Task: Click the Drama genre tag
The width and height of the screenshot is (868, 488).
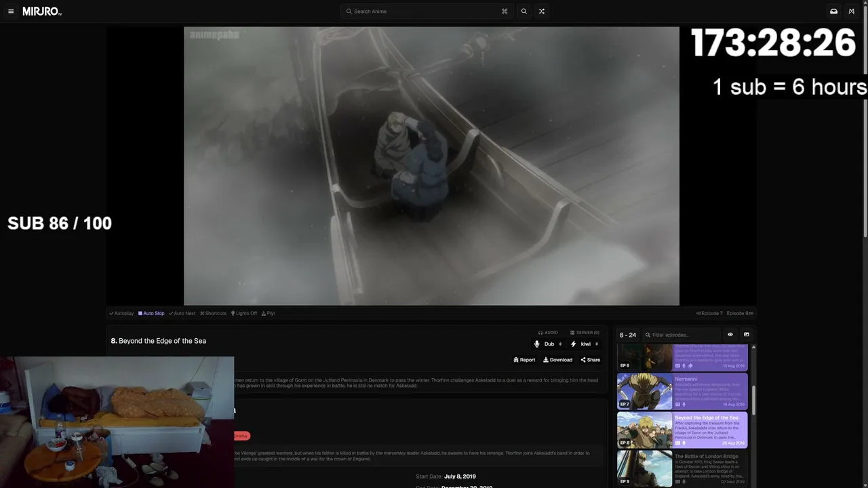Action: [241, 436]
